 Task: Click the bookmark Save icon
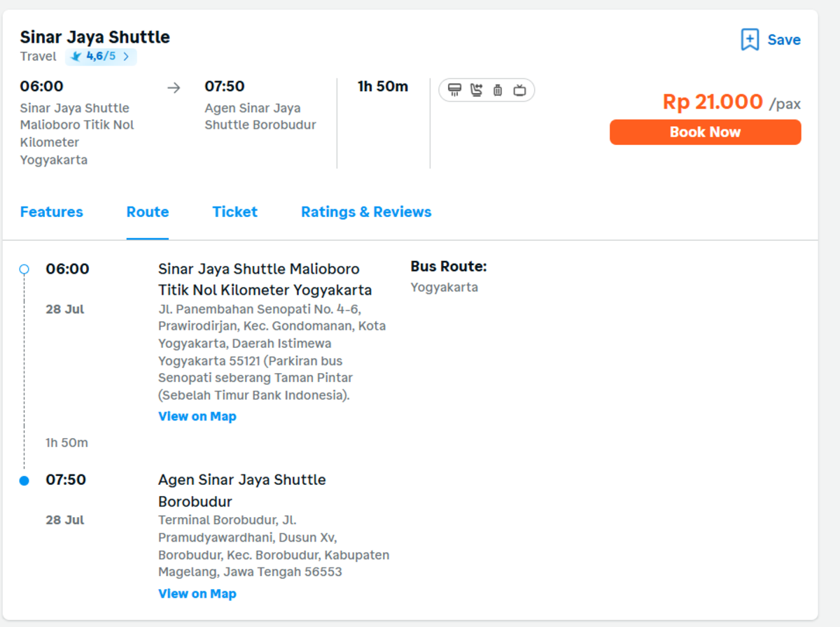pos(750,40)
